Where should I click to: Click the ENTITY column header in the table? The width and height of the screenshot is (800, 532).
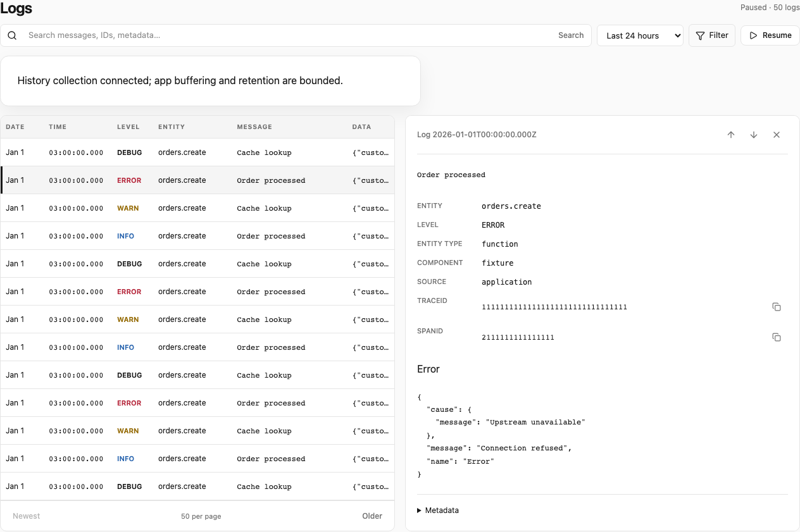pos(172,127)
